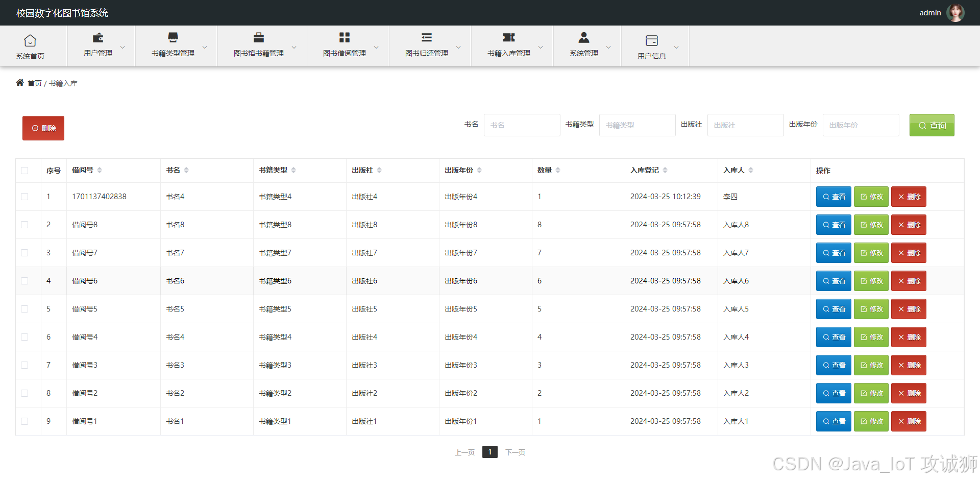View details of row 1701137402838

(834, 197)
